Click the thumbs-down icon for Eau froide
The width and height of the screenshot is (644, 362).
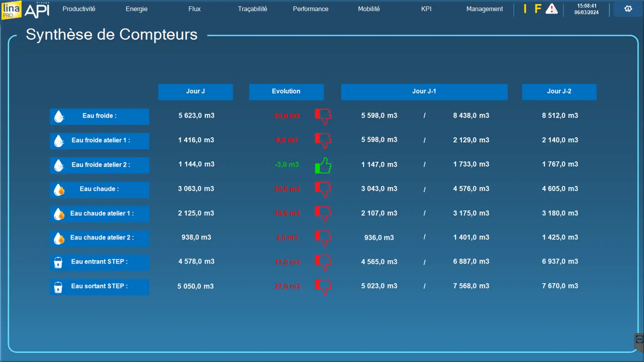pos(323,116)
